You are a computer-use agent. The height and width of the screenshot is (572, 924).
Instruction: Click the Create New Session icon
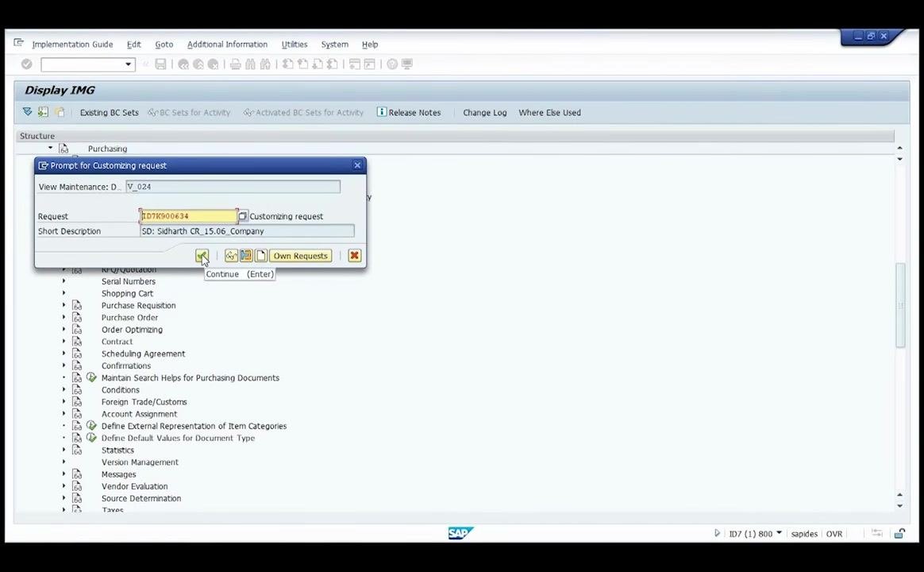[355, 64]
